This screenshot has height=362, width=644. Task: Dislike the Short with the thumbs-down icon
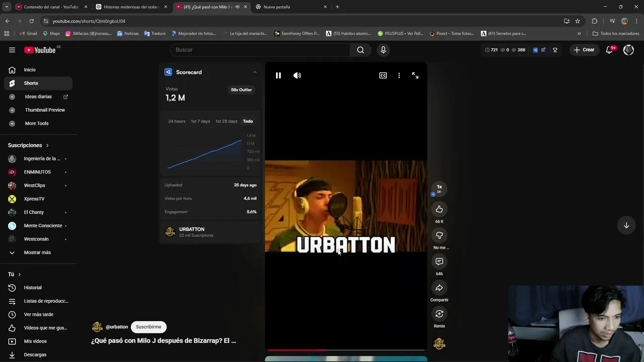point(439,235)
